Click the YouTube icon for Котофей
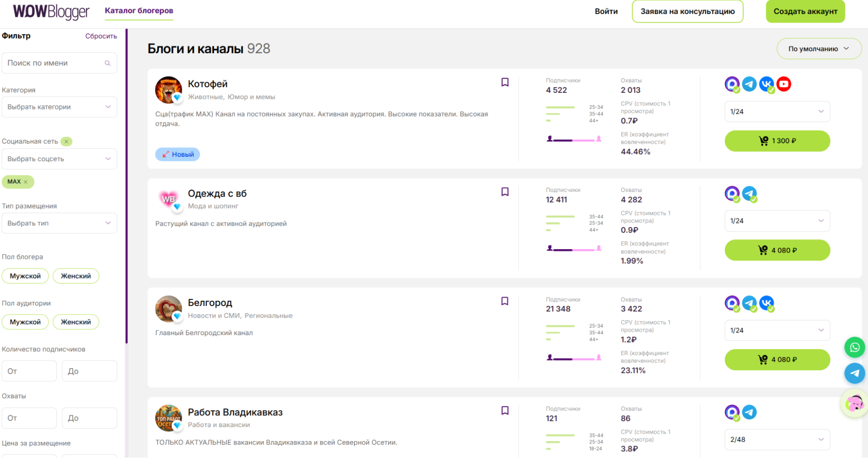The height and width of the screenshot is (458, 868). tap(783, 84)
